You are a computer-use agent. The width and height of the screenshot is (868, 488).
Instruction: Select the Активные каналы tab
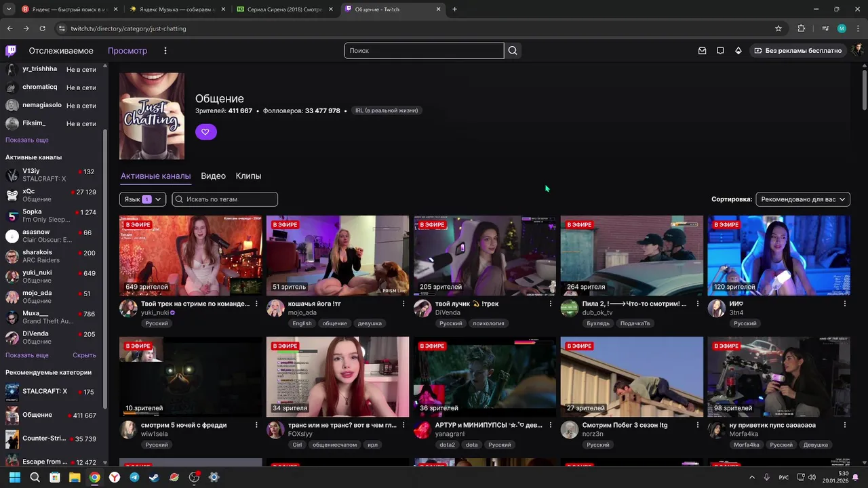click(x=155, y=176)
